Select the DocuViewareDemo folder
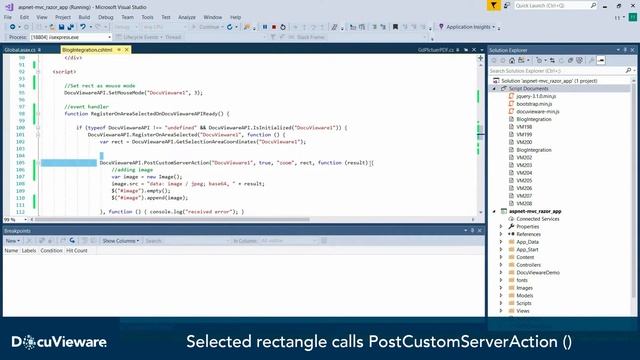This screenshot has width=640, height=360. pos(538,273)
